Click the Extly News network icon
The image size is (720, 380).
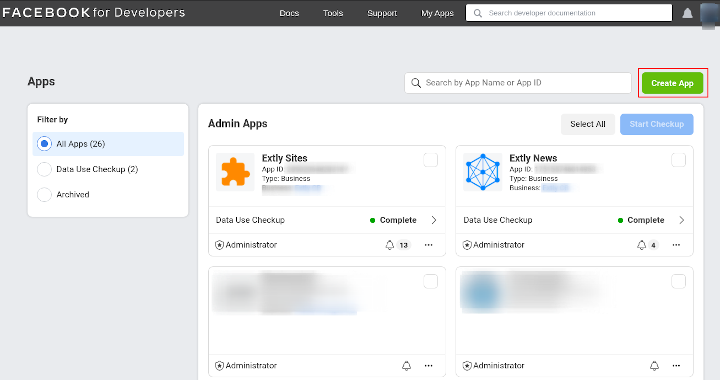tap(483, 172)
